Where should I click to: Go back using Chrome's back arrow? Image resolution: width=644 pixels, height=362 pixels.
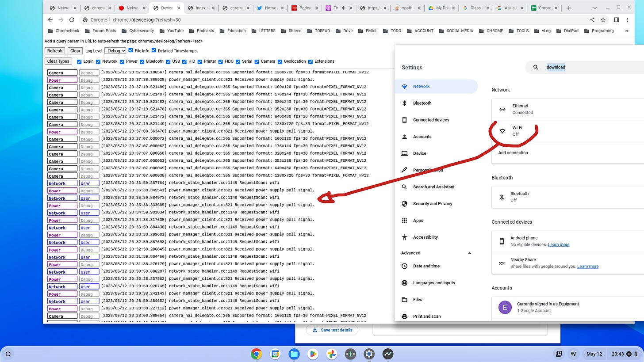(50, 20)
